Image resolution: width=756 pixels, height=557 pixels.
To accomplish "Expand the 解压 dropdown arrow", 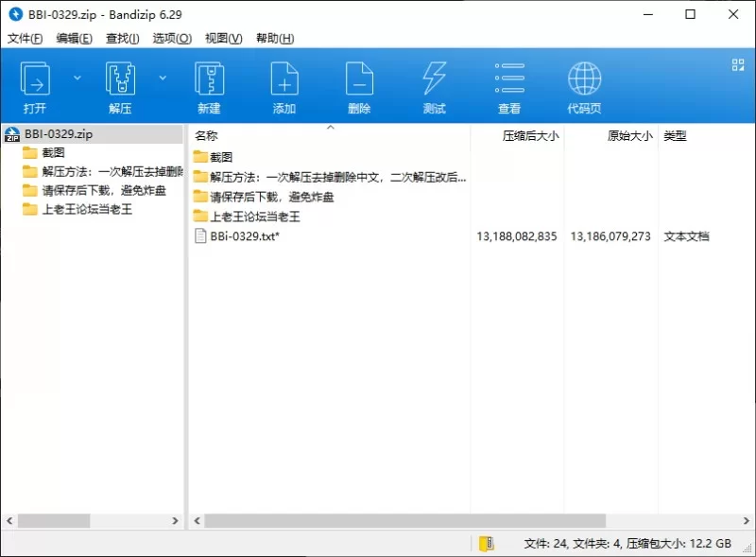I will pos(163,78).
